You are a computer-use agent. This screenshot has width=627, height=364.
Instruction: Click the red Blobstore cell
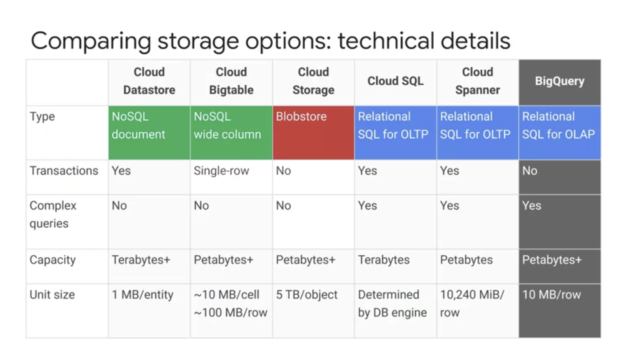313,133
